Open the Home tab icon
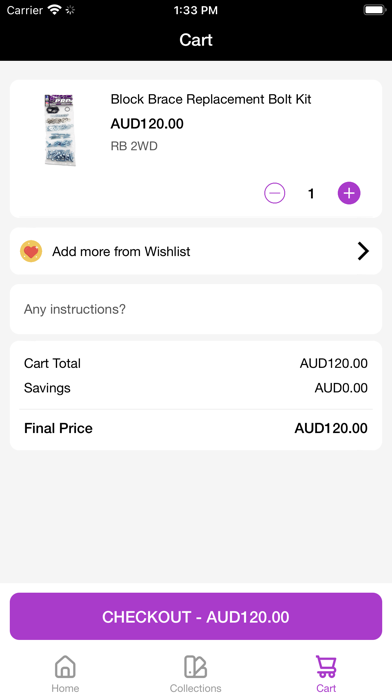 click(65, 666)
